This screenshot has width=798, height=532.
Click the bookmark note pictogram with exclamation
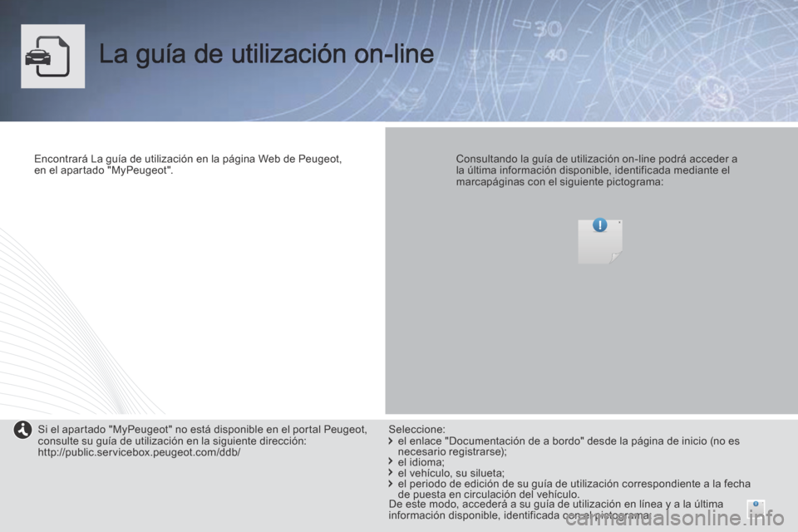pyautogui.click(x=600, y=241)
